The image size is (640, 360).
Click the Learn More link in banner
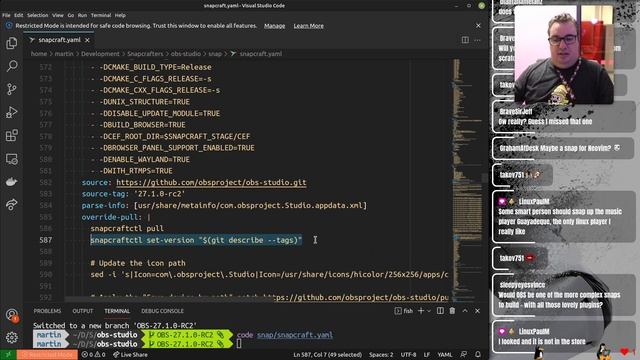[x=309, y=26]
